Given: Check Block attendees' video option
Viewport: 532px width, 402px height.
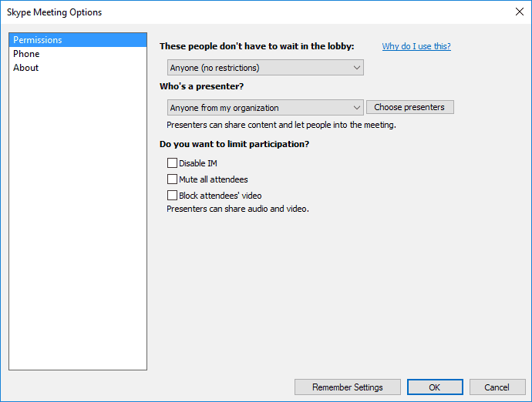Looking at the screenshot, I should [x=172, y=196].
